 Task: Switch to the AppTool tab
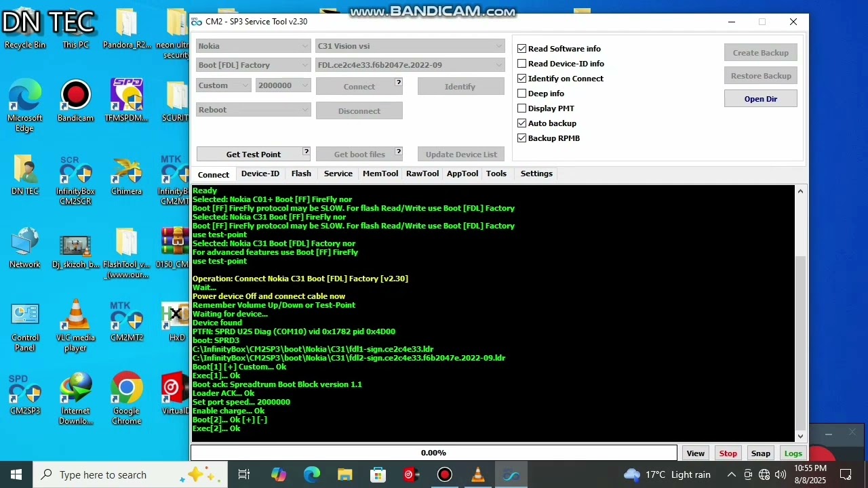[x=462, y=174]
